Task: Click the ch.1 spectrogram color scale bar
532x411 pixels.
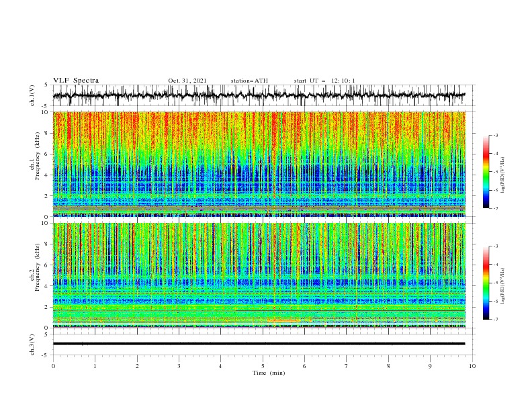Action: (x=486, y=172)
